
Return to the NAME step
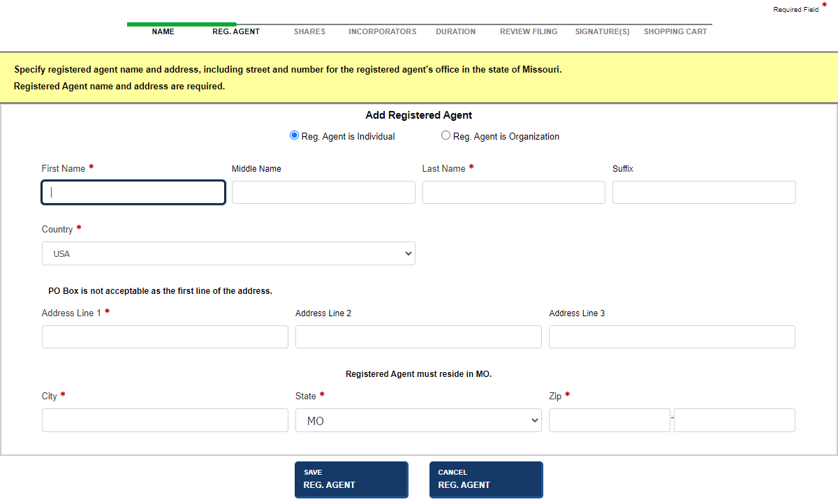[163, 31]
